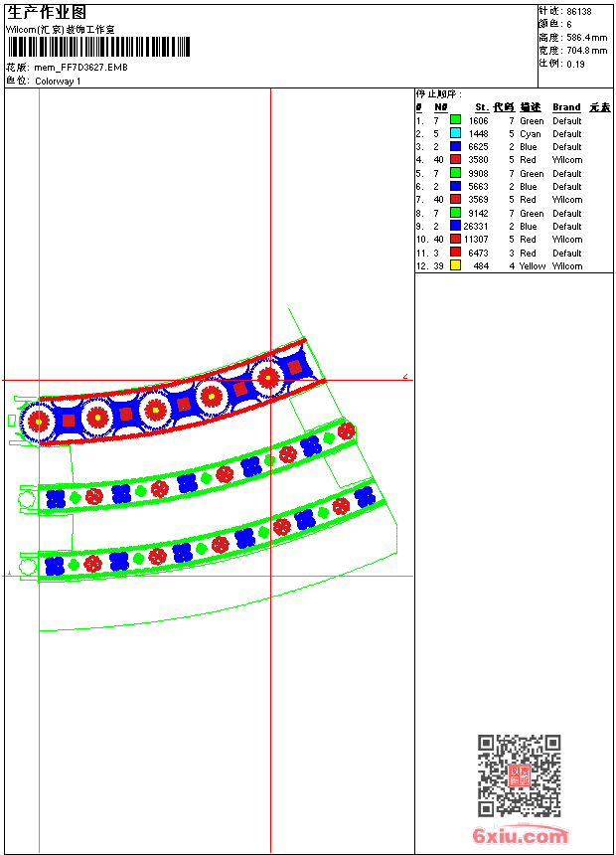Select the 'Colorway 1' value
Image resolution: width=616 pixels, height=855 pixels.
58,82
